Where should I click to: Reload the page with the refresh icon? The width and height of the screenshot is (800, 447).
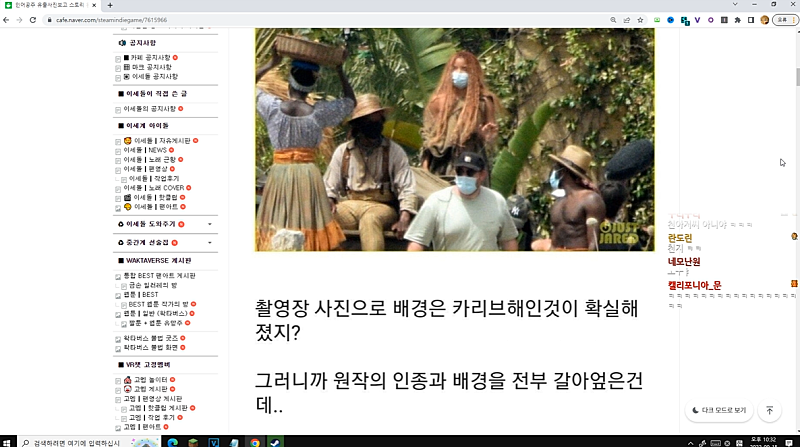(33, 20)
